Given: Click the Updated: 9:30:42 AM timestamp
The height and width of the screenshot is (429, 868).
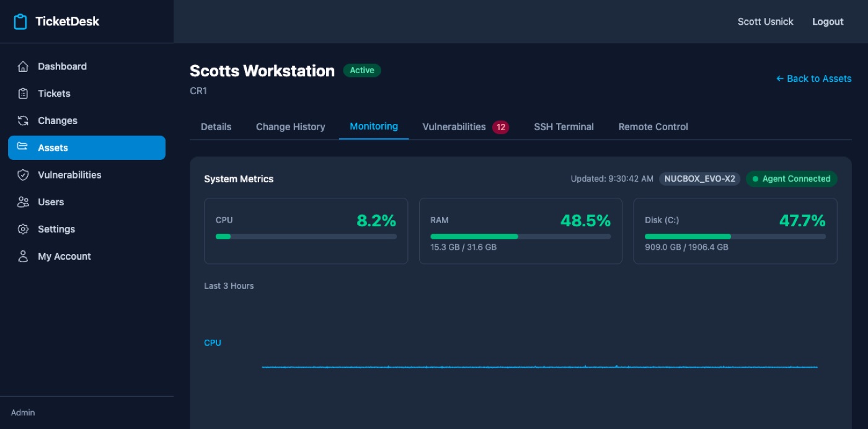Looking at the screenshot, I should point(612,179).
